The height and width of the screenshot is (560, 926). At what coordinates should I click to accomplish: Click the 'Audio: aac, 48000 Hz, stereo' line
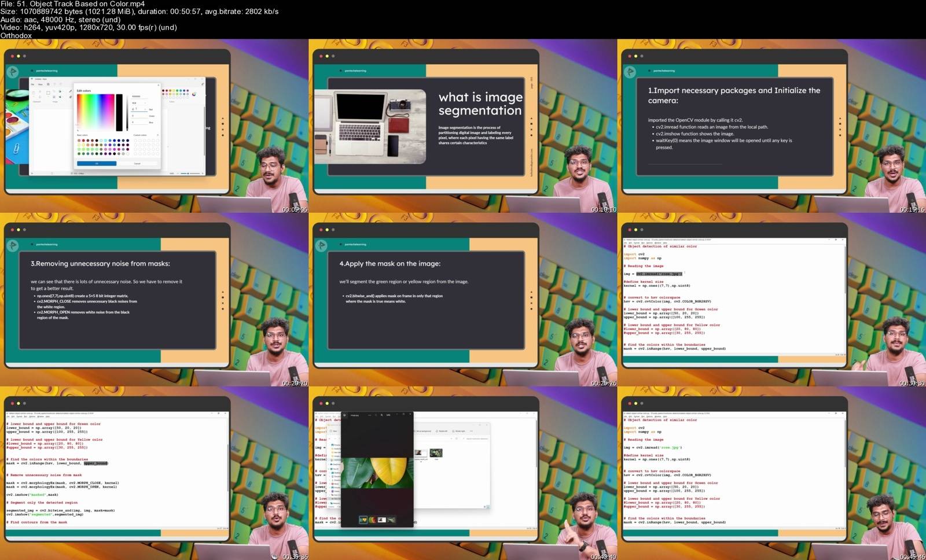[60, 20]
